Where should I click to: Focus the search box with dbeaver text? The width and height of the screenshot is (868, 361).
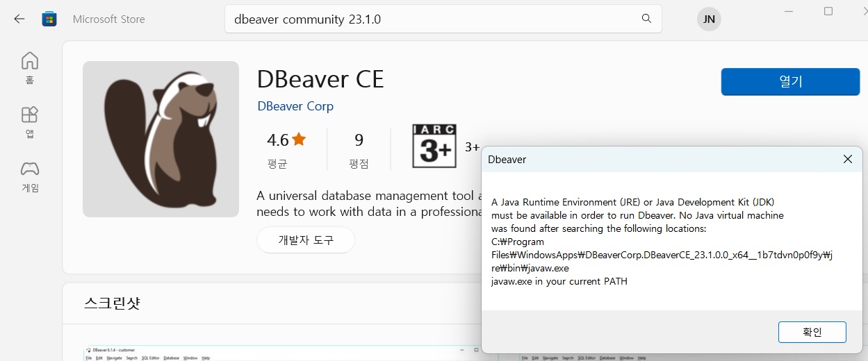pos(443,19)
